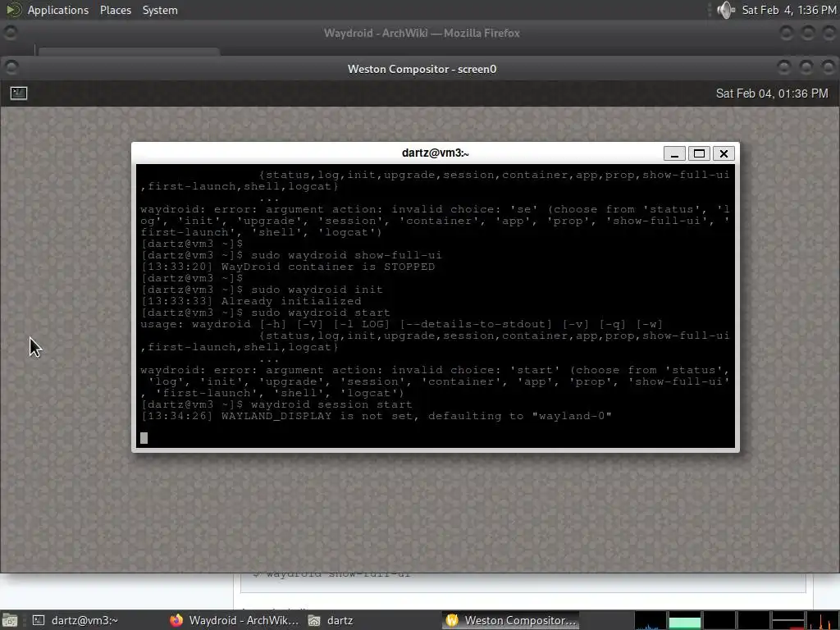The height and width of the screenshot is (630, 840).
Task: Click the Weston panel clock Sat Feb 04
Action: pyautogui.click(x=771, y=94)
